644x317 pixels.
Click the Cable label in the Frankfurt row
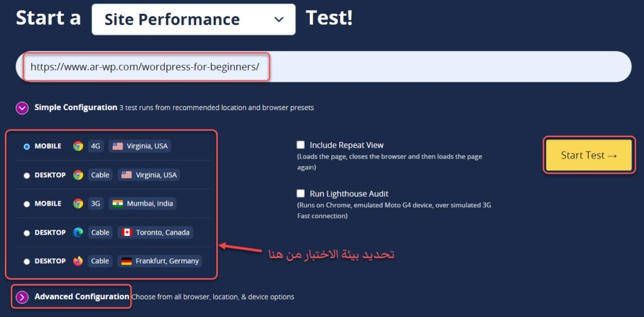point(100,261)
